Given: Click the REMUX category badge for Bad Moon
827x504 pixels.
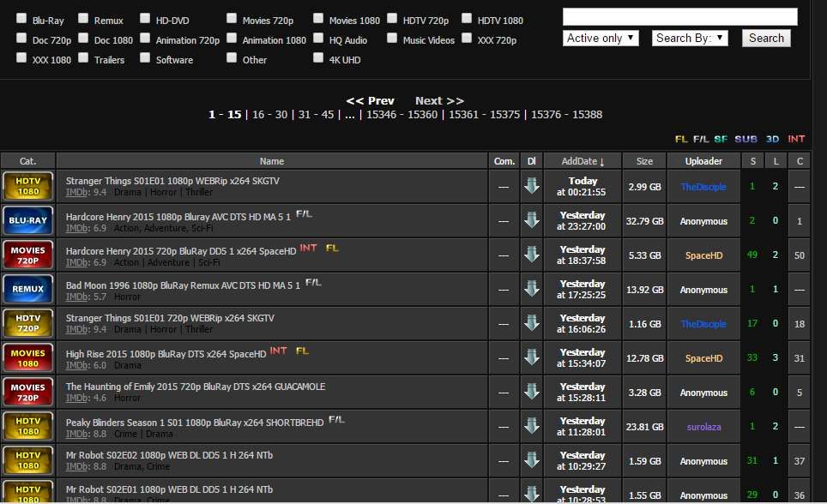Looking at the screenshot, I should tap(28, 290).
